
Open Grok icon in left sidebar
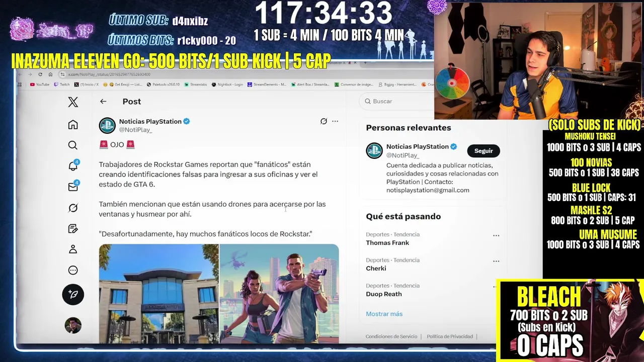click(73, 208)
